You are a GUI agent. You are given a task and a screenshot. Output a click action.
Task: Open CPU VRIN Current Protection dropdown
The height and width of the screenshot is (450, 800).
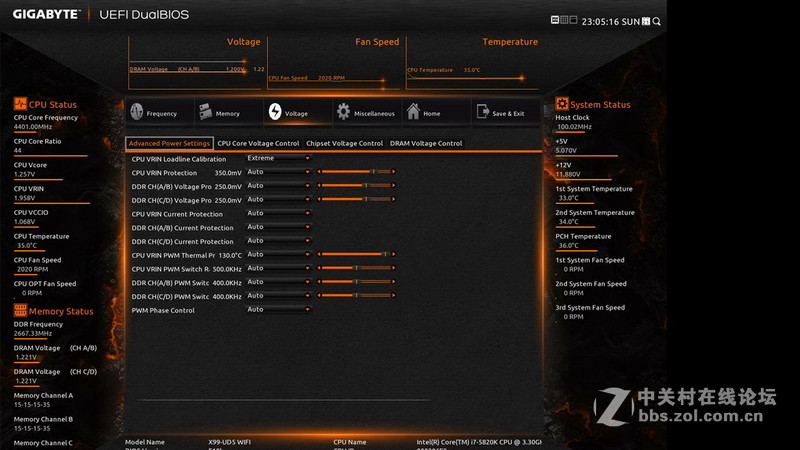(279, 213)
